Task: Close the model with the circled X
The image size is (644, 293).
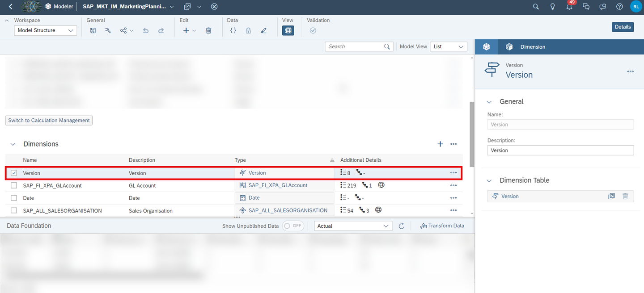Action: [x=214, y=7]
